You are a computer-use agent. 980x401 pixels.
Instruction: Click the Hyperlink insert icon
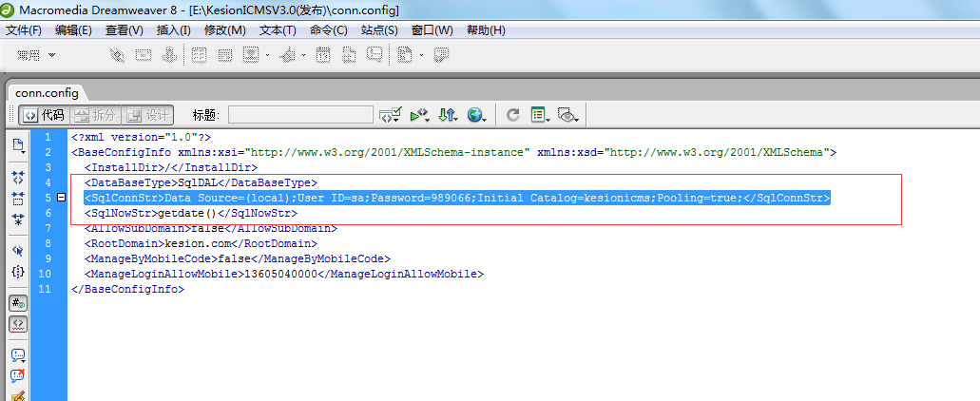click(118, 55)
